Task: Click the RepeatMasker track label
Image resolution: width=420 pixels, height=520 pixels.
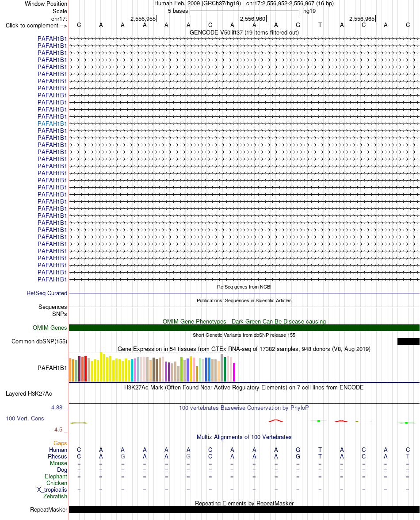Action: (x=49, y=510)
